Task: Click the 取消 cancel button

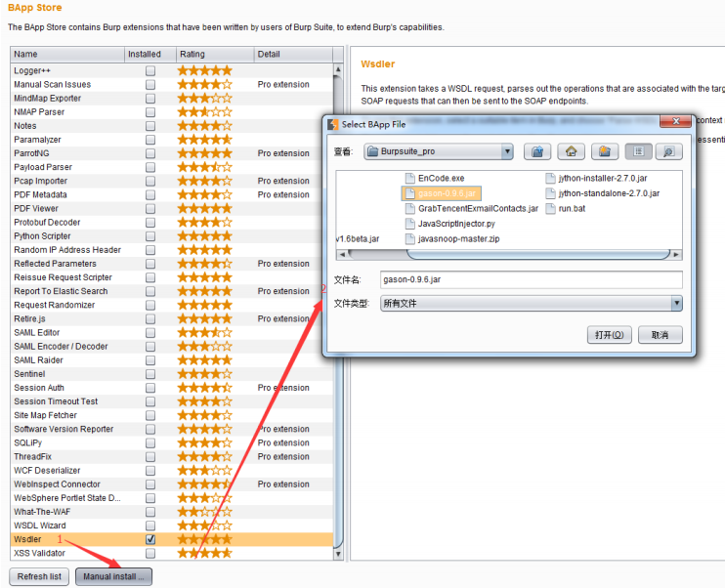Action: 660,335
